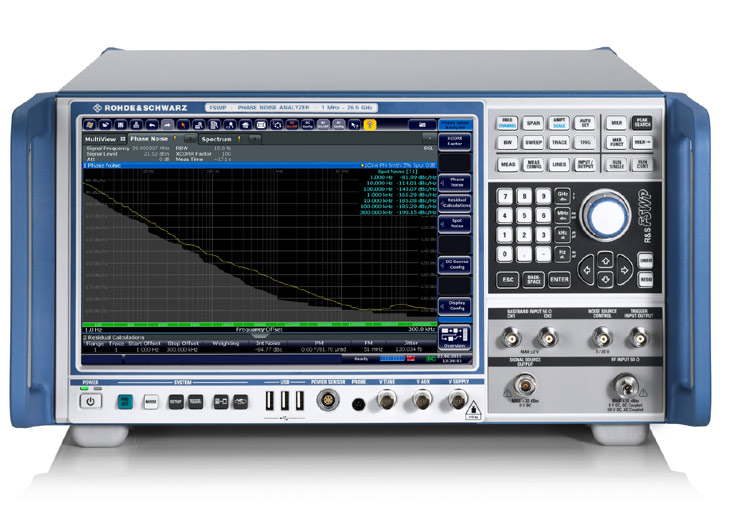This screenshot has width=750, height=512.
Task: Open the Spectrum tab dropdown arrow
Action: (255, 139)
